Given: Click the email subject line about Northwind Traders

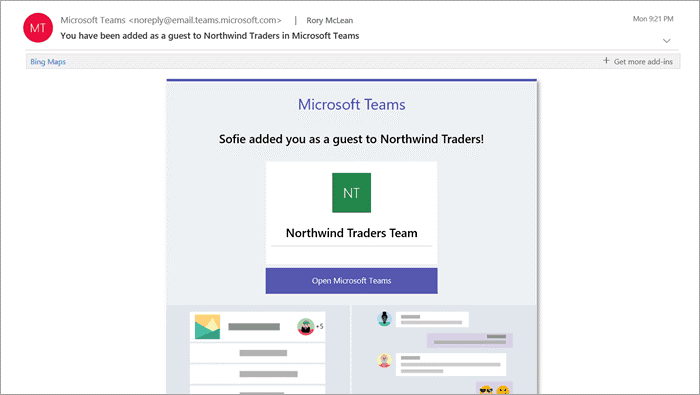Looking at the screenshot, I should [x=210, y=36].
